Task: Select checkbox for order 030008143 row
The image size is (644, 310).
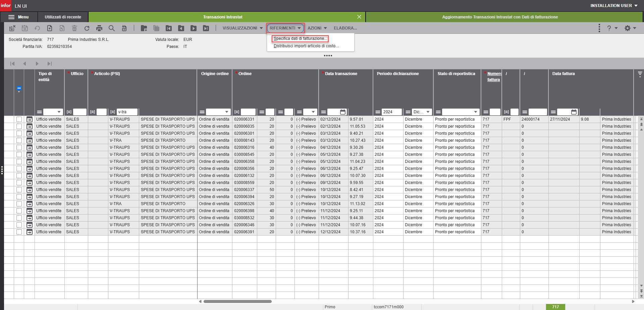Action: coord(19,140)
